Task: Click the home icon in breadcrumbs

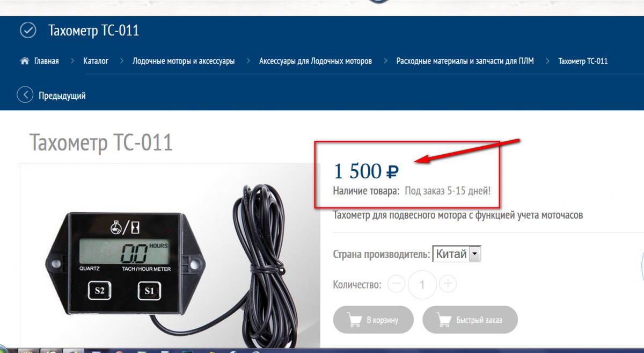Action: pos(24,61)
